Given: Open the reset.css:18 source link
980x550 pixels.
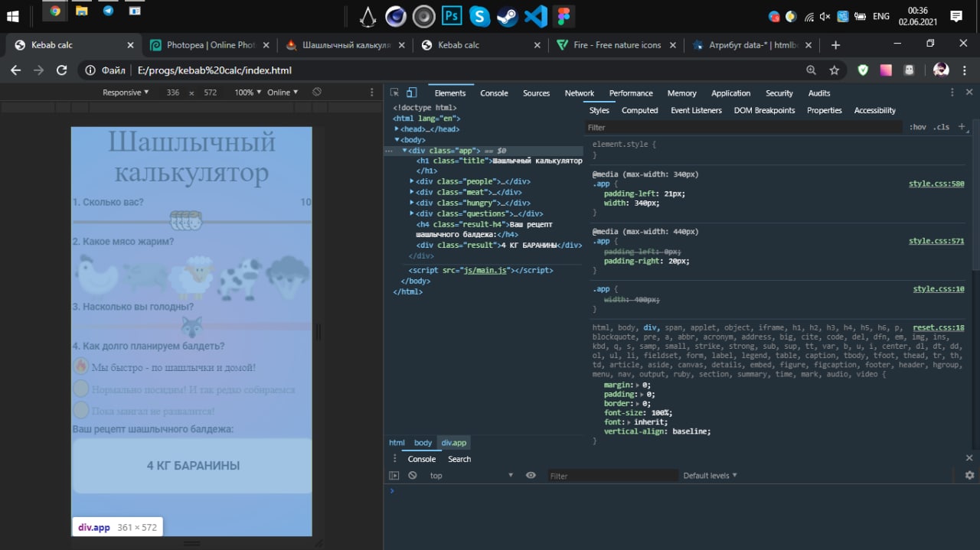Looking at the screenshot, I should click(939, 327).
